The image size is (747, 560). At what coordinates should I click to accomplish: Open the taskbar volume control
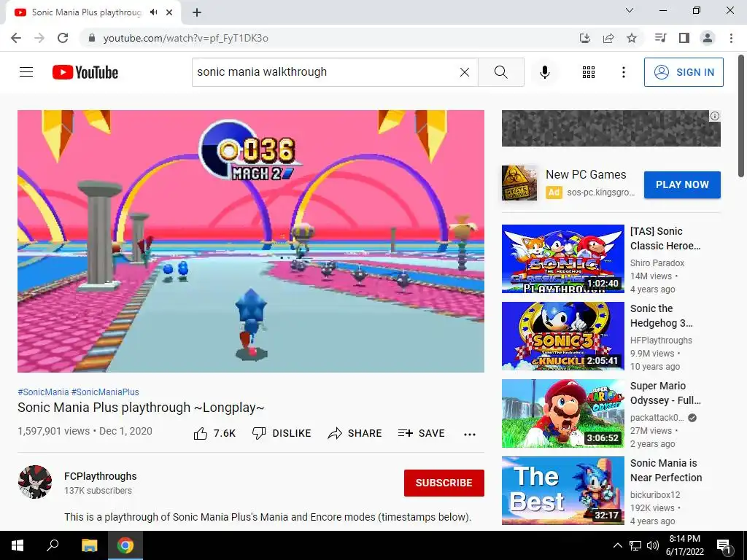[653, 545]
